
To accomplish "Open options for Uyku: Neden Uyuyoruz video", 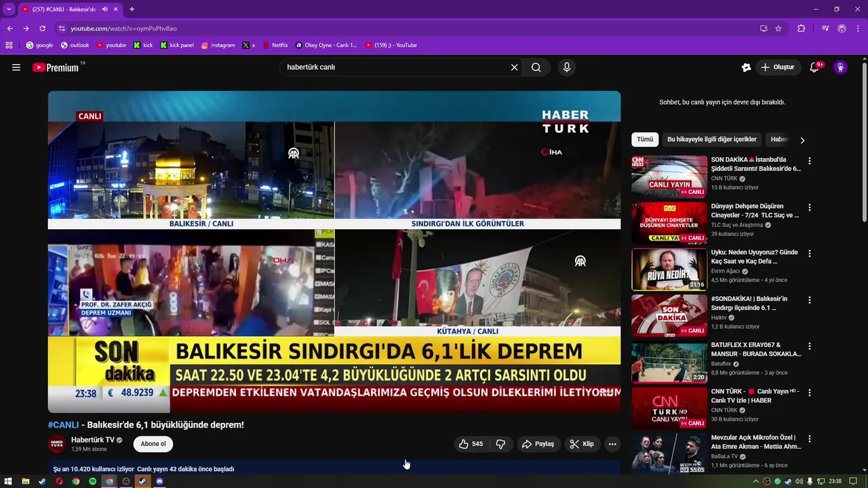I will [809, 253].
